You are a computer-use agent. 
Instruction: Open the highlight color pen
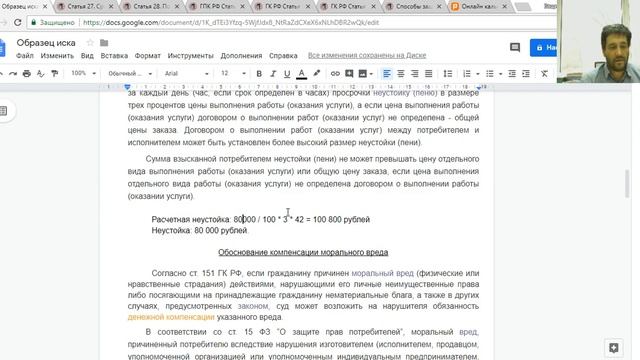pos(316,73)
